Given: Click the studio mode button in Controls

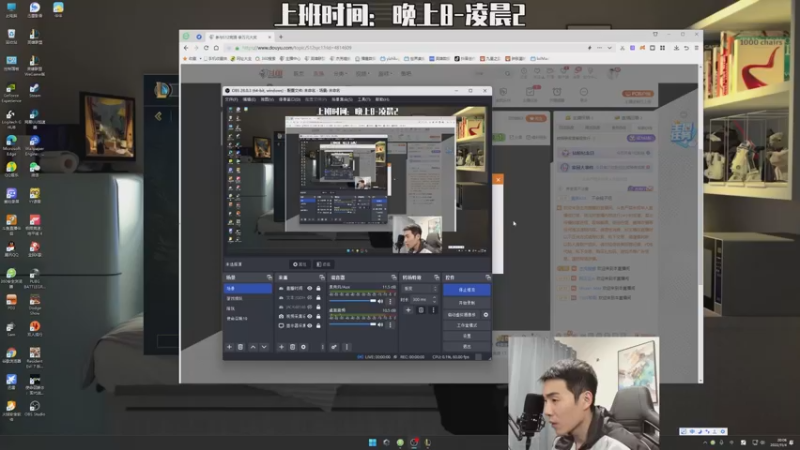Looking at the screenshot, I should (467, 326).
